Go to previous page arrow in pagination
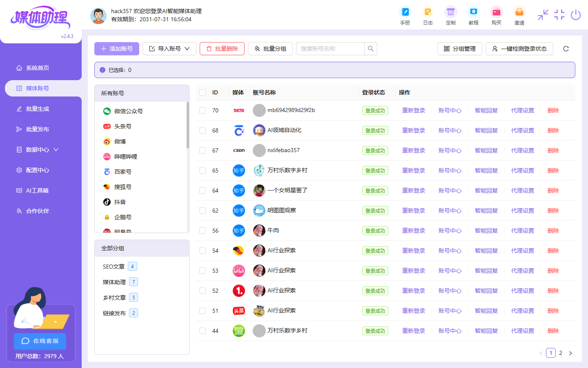Screen dimensions: 588x368 click(x=541, y=353)
